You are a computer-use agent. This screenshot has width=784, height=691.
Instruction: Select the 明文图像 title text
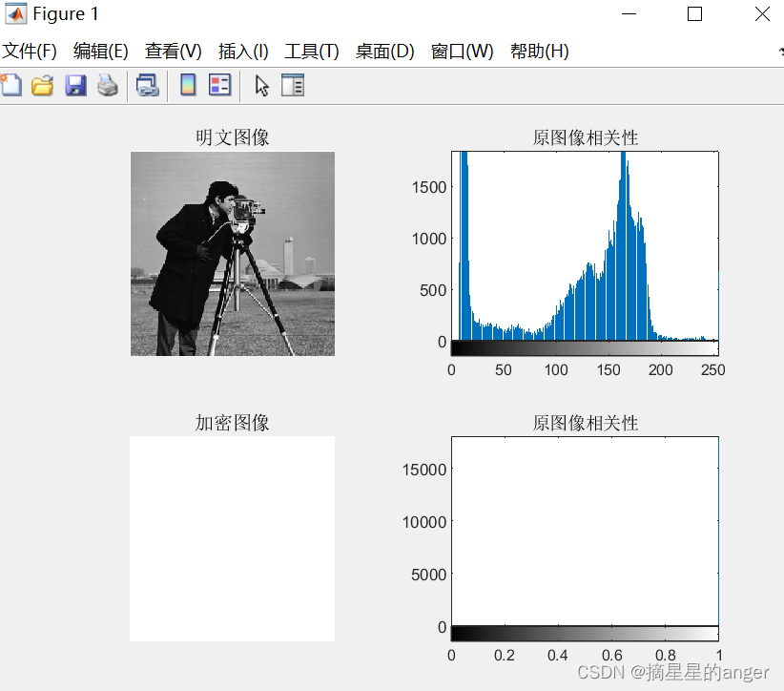point(233,137)
